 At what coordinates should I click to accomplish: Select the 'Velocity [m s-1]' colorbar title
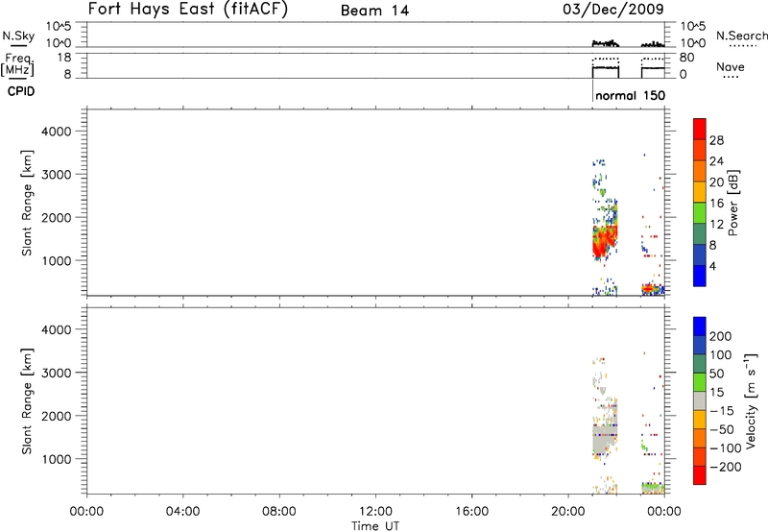(x=751, y=401)
